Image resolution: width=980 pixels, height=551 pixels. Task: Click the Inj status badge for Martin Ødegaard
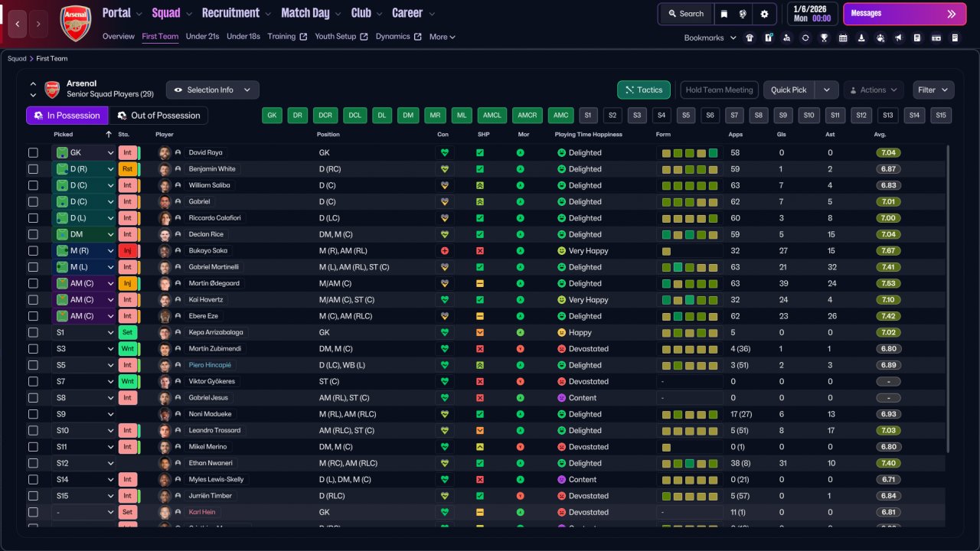(x=128, y=283)
